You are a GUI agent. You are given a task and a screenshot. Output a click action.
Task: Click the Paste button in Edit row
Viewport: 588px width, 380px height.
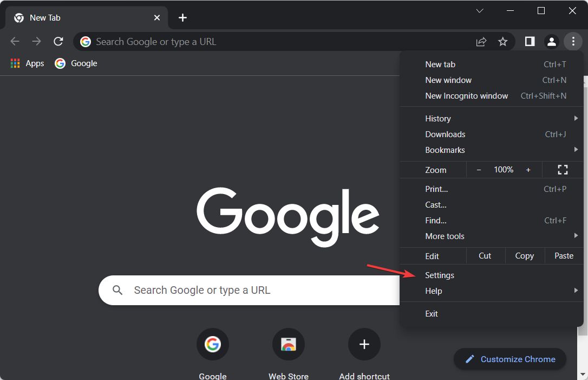tap(564, 256)
